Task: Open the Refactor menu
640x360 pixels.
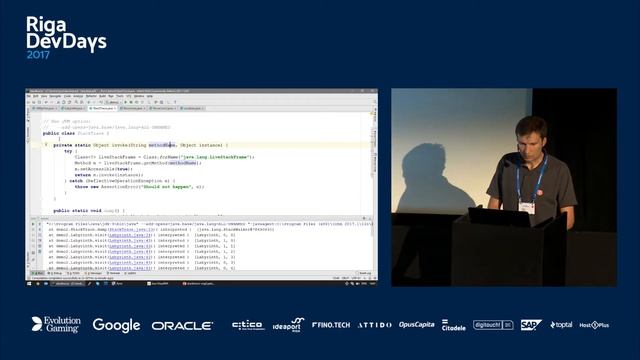Action: pos(91,96)
